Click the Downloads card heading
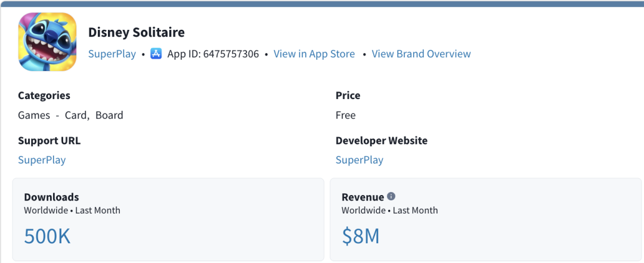 (x=51, y=197)
